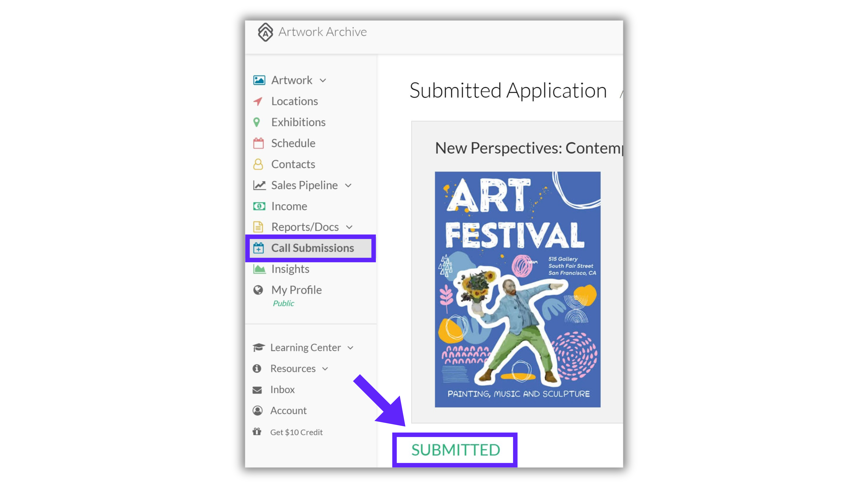Expand the Sales Pipeline chevron
Image resolution: width=868 pixels, height=488 pixels.
[348, 186]
